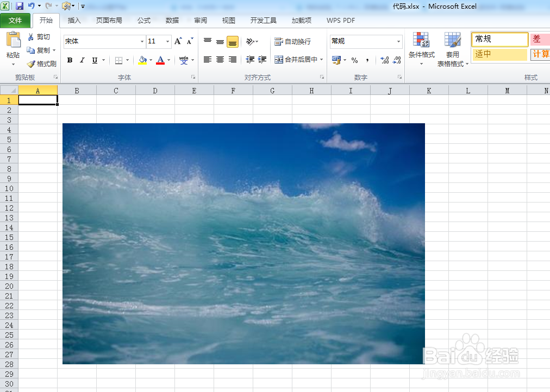Open the fill color dropdown arrow
The height and width of the screenshot is (392, 550).
(151, 60)
